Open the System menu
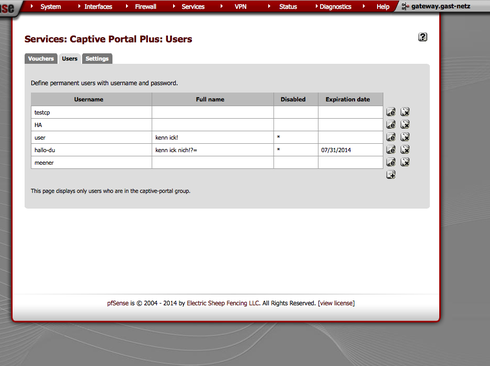 pos(51,7)
